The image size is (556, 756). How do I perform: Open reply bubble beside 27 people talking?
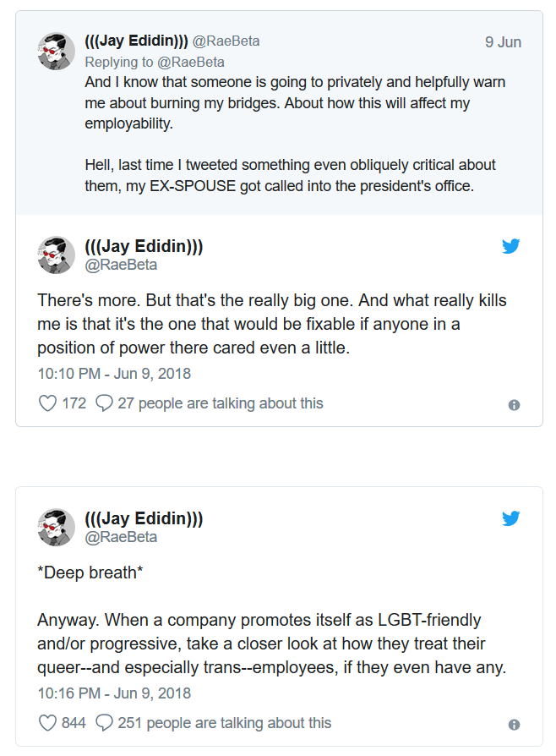[x=105, y=403]
